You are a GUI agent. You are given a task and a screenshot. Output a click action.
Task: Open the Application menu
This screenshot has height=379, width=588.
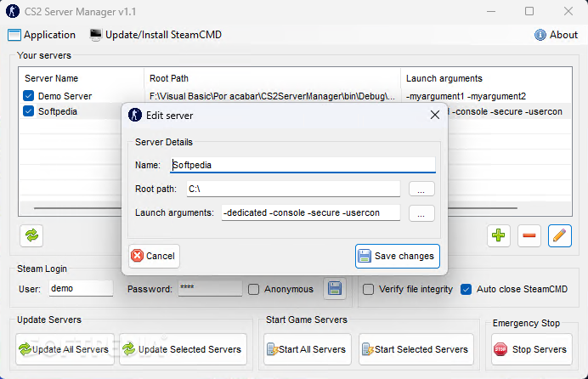click(x=42, y=35)
